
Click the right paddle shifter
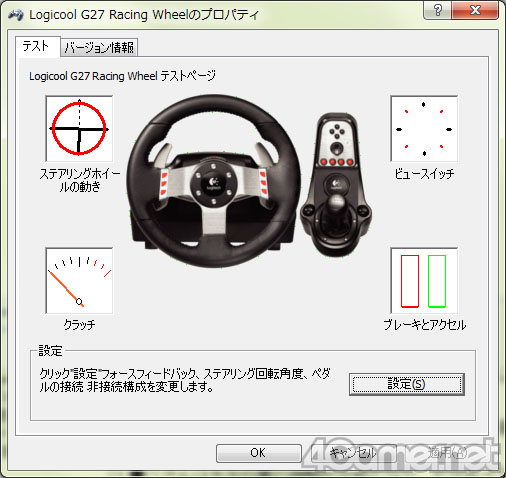[264, 154]
